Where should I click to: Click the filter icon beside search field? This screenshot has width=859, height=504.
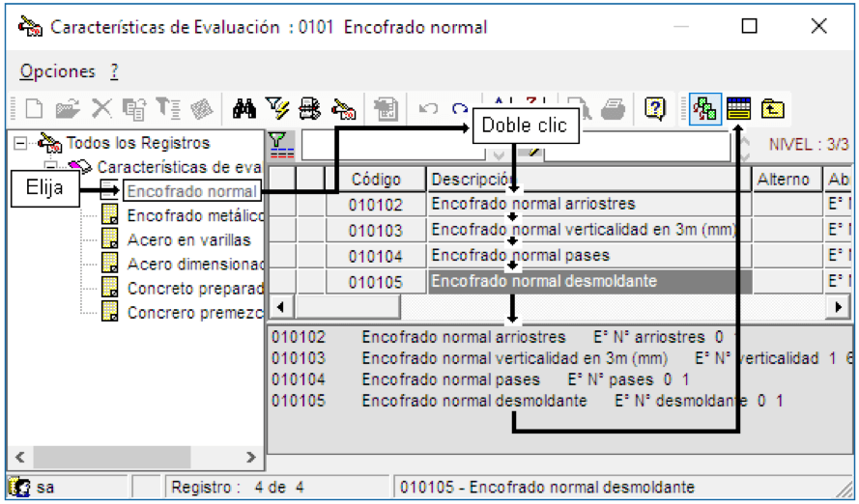tap(279, 146)
